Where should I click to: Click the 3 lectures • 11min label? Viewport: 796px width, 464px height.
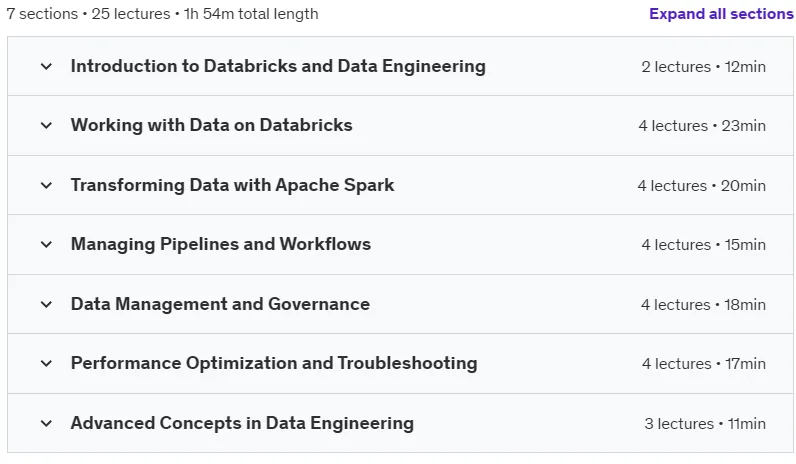click(x=705, y=423)
